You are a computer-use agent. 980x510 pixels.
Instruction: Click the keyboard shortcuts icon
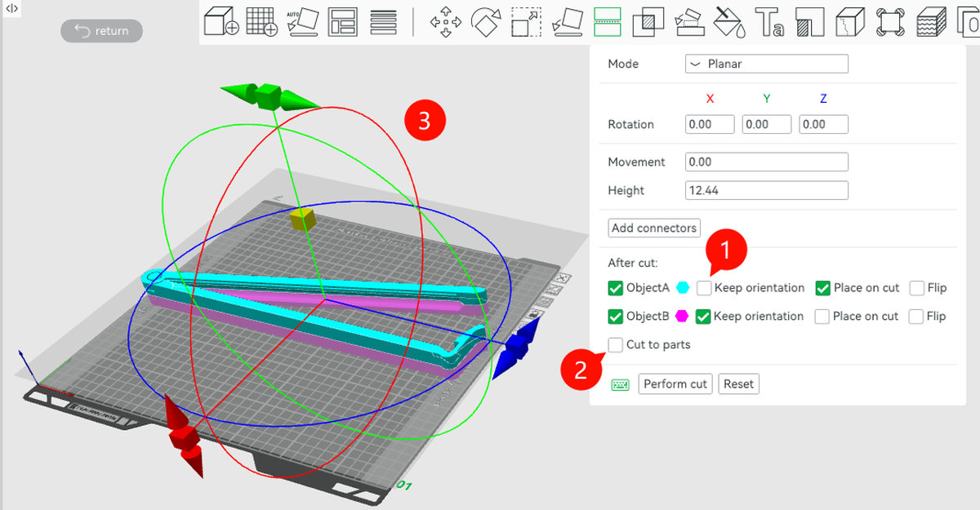click(620, 384)
